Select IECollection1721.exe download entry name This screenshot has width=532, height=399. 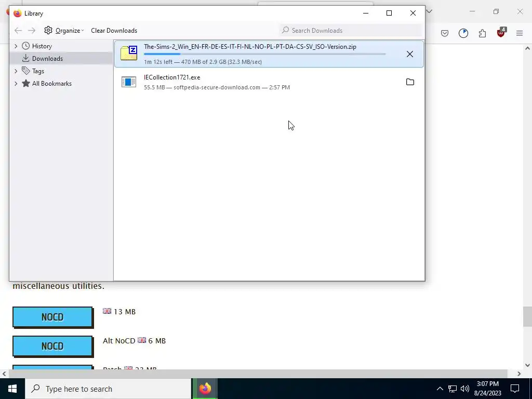[172, 77]
